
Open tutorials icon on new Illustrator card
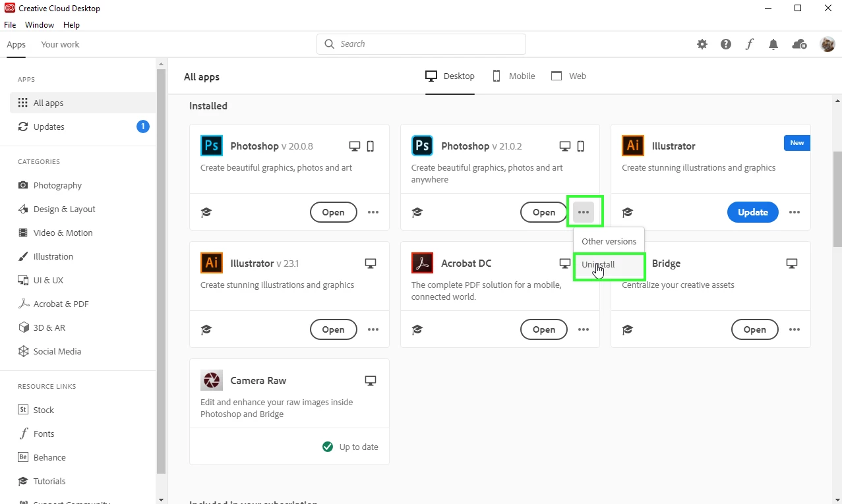click(628, 212)
